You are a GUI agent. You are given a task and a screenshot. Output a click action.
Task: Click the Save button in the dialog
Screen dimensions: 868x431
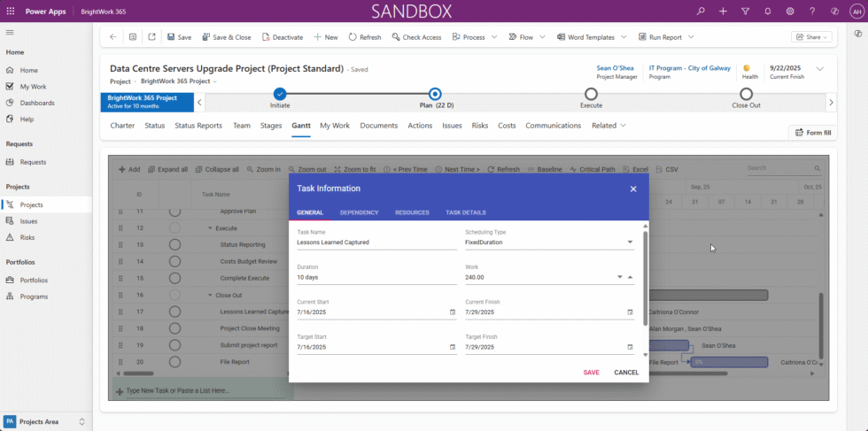pos(591,373)
